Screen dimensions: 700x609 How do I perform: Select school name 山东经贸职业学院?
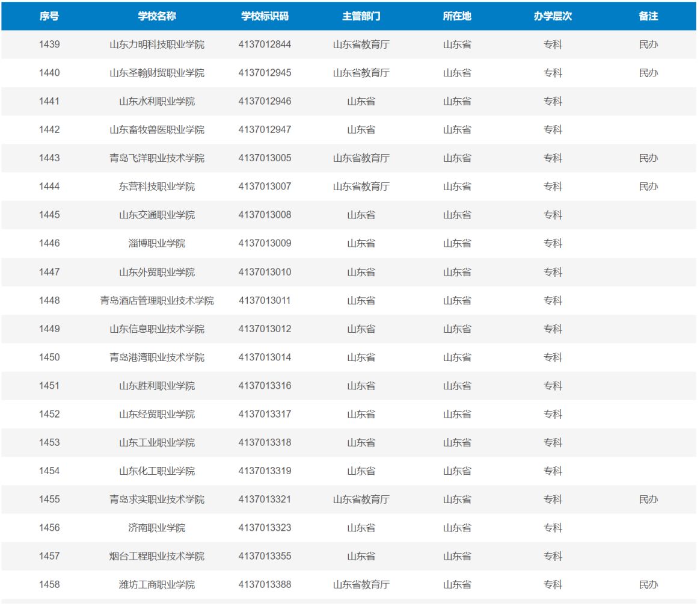(157, 414)
